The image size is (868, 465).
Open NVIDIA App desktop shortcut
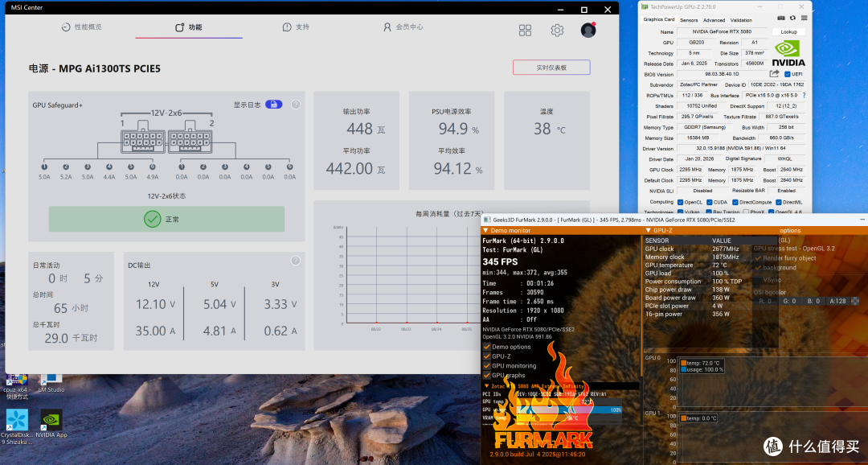(51, 425)
